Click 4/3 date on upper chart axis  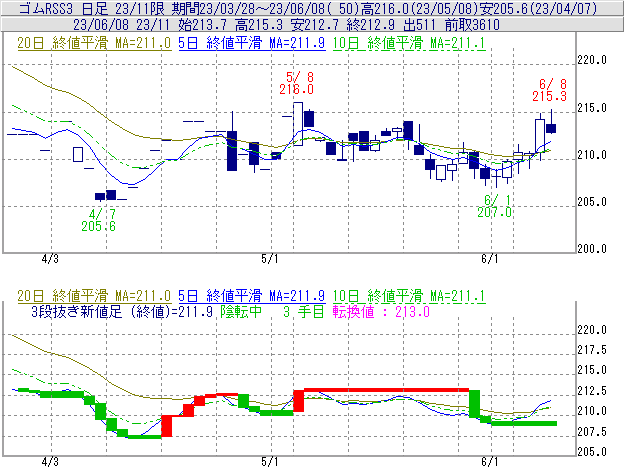pyautogui.click(x=50, y=259)
